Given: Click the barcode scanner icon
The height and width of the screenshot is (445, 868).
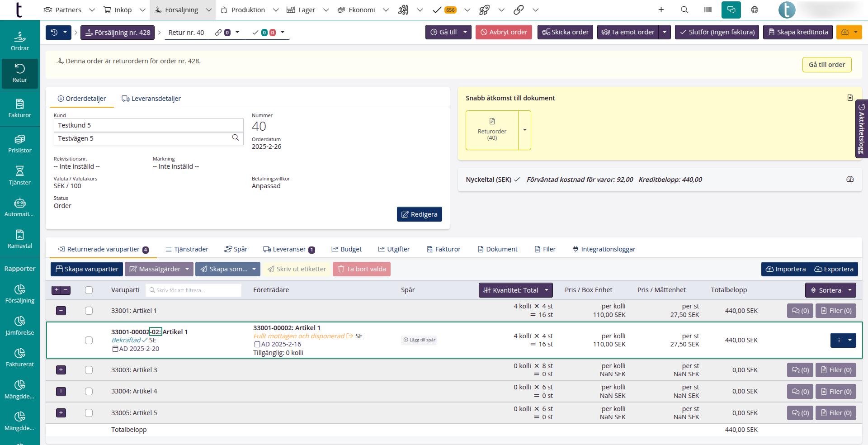Looking at the screenshot, I should (x=708, y=9).
